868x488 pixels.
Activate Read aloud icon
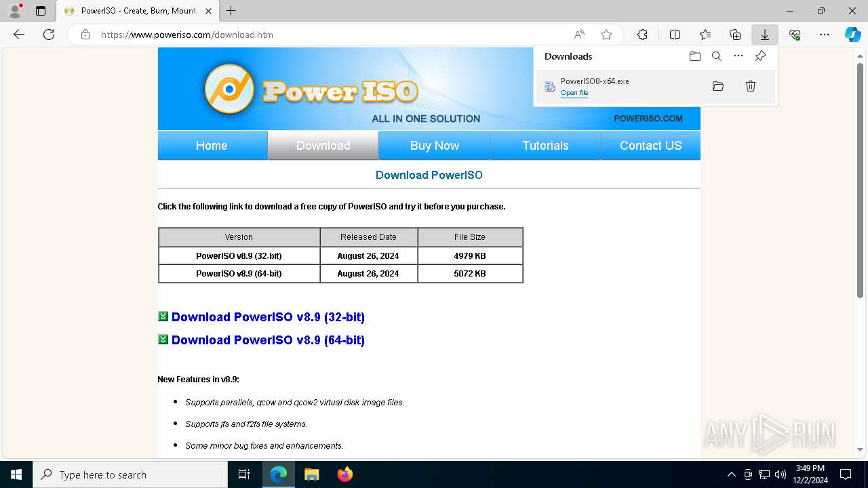(579, 35)
